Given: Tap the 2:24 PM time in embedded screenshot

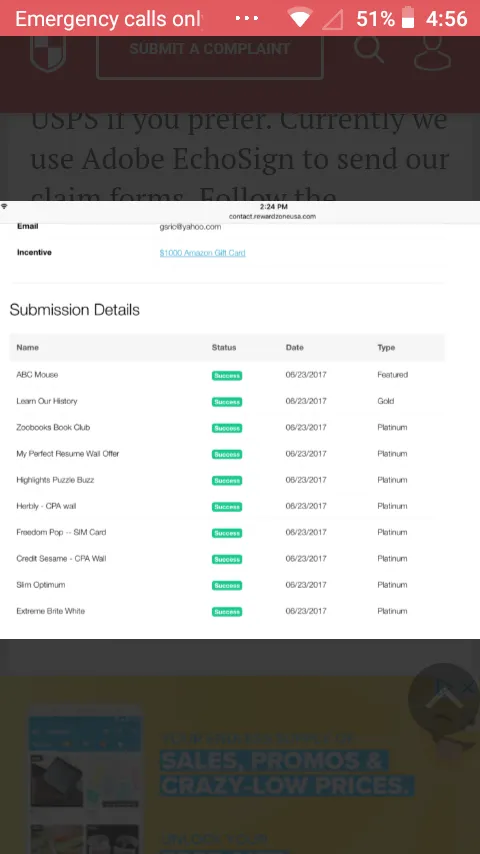Looking at the screenshot, I should coord(273,207).
